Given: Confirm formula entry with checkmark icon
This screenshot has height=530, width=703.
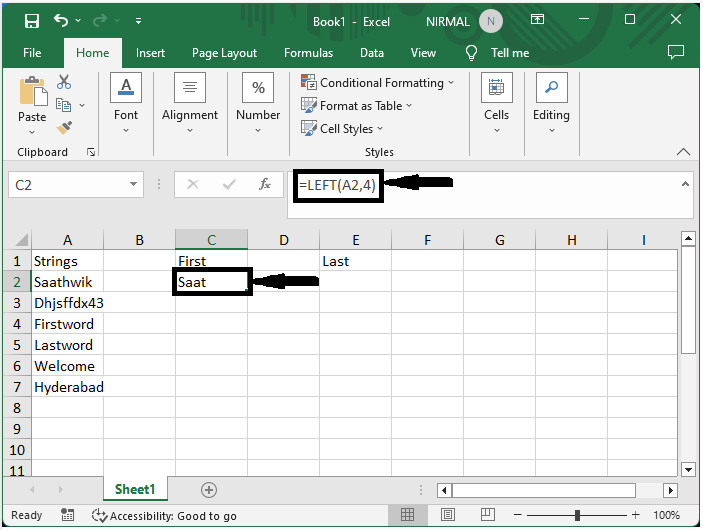Looking at the screenshot, I should click(x=229, y=184).
